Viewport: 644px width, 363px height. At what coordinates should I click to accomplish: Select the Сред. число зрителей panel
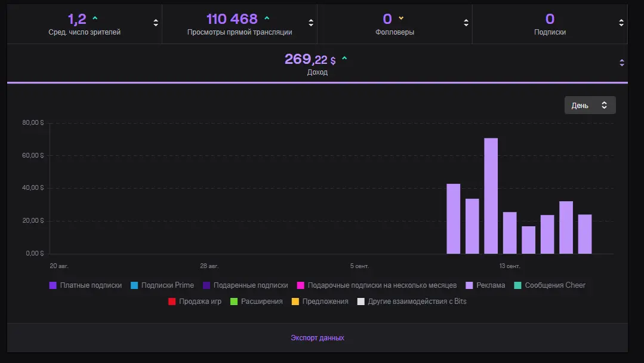coord(85,24)
